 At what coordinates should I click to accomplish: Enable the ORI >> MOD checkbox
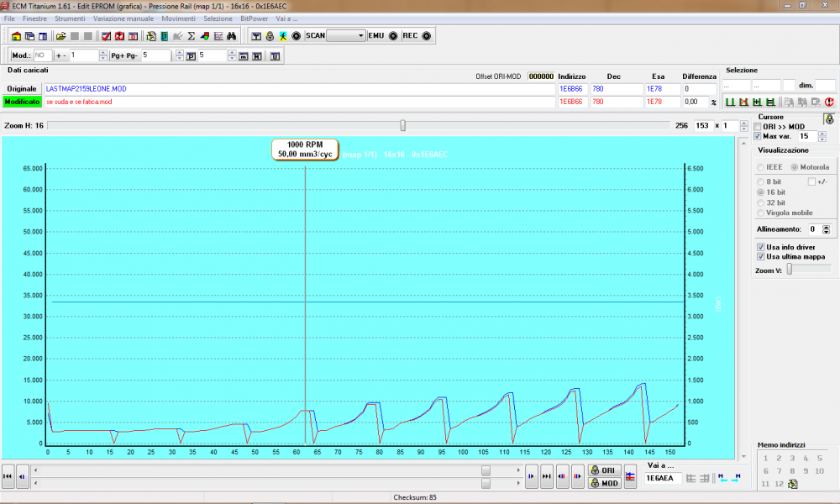[x=758, y=126]
